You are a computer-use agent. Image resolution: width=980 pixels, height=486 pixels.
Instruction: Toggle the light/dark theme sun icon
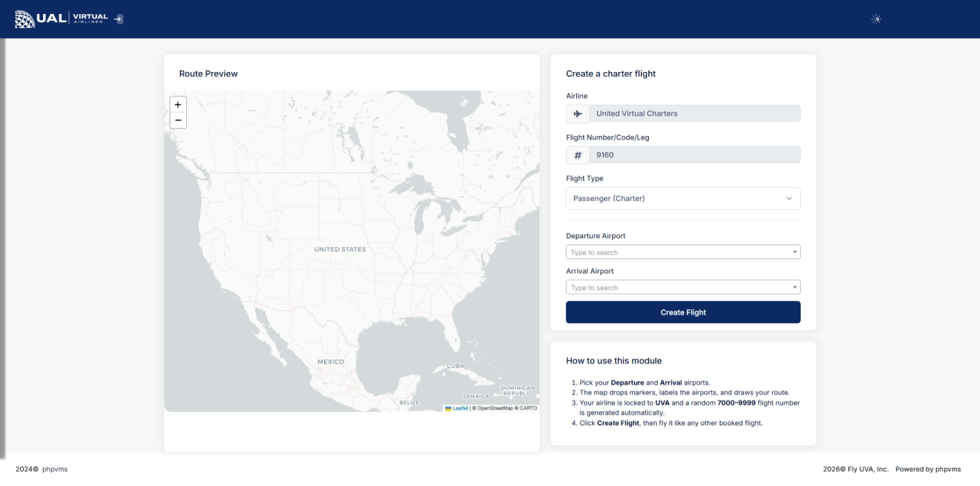point(876,20)
